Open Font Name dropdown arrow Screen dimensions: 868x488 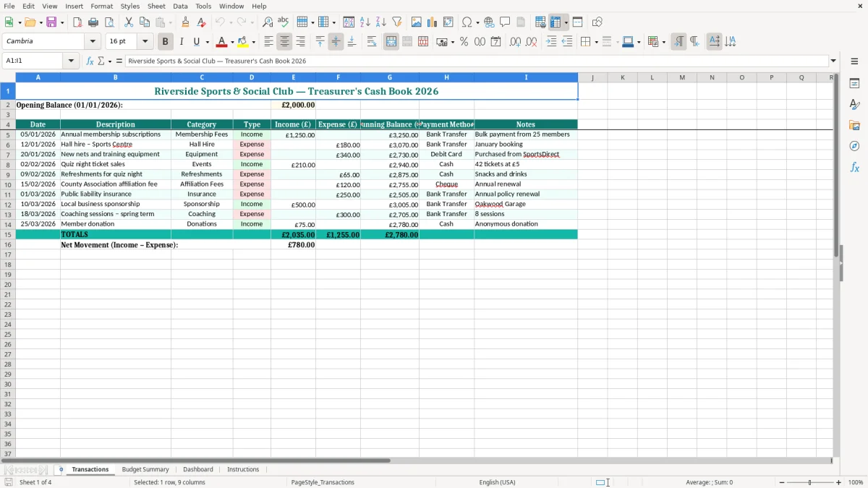pyautogui.click(x=93, y=42)
